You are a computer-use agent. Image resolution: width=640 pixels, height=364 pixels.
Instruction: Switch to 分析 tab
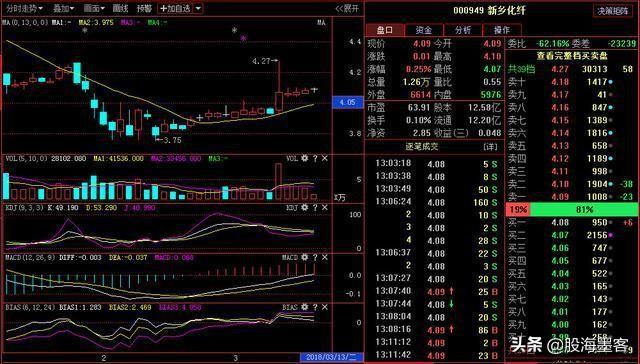463,30
